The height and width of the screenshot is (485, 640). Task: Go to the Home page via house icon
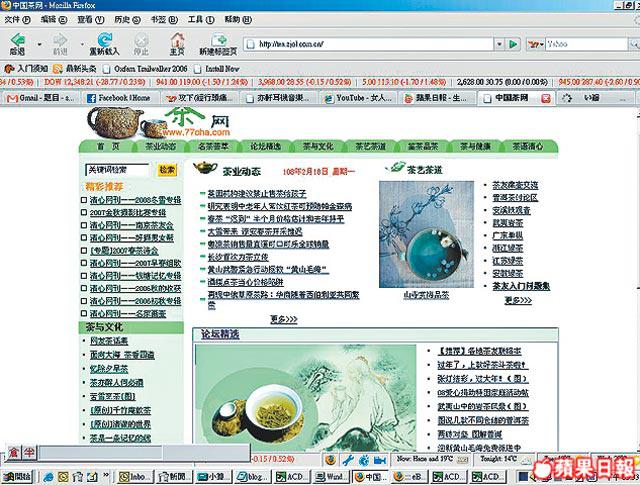coord(177,40)
